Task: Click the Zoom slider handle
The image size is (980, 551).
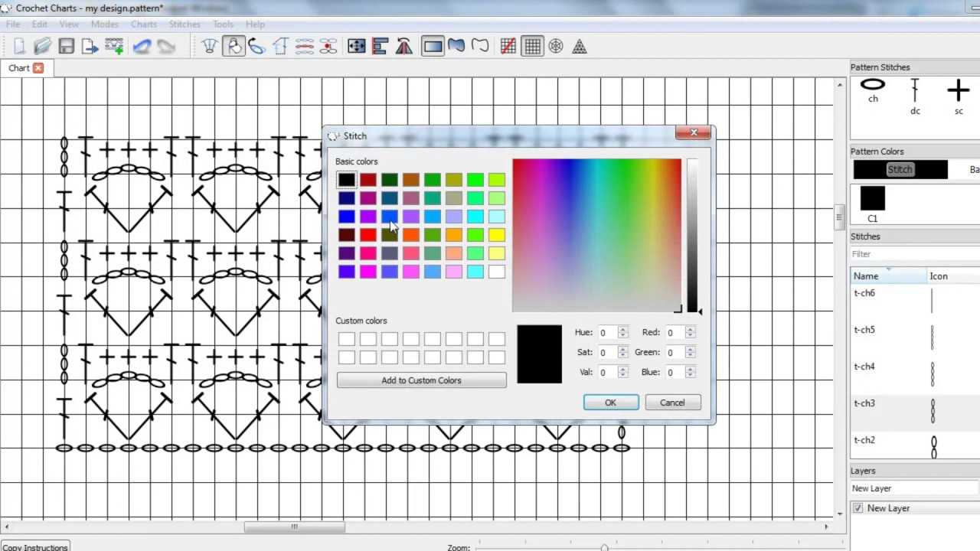Action: (x=605, y=548)
